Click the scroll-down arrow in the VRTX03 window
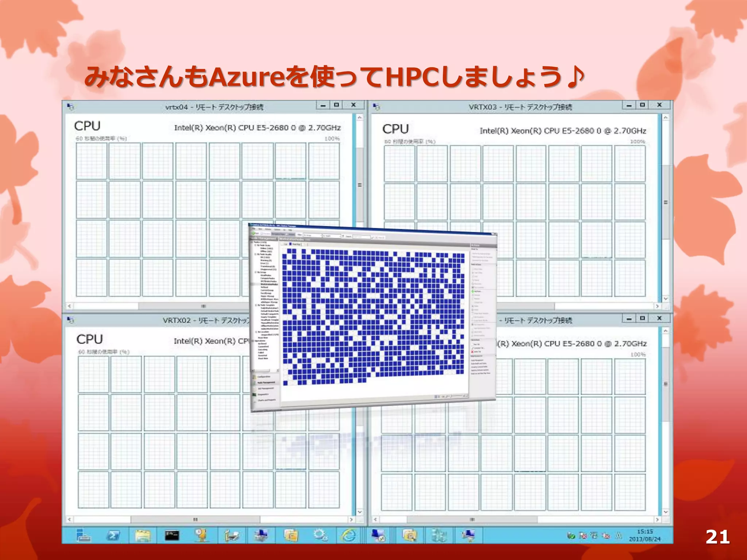Screen dimensions: 747x560 [x=666, y=299]
